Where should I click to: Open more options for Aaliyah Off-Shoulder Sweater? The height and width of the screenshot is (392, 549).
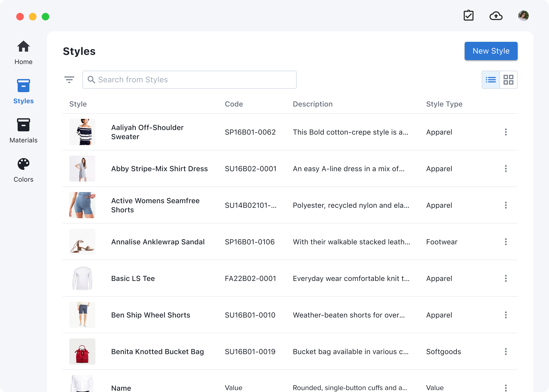point(506,132)
